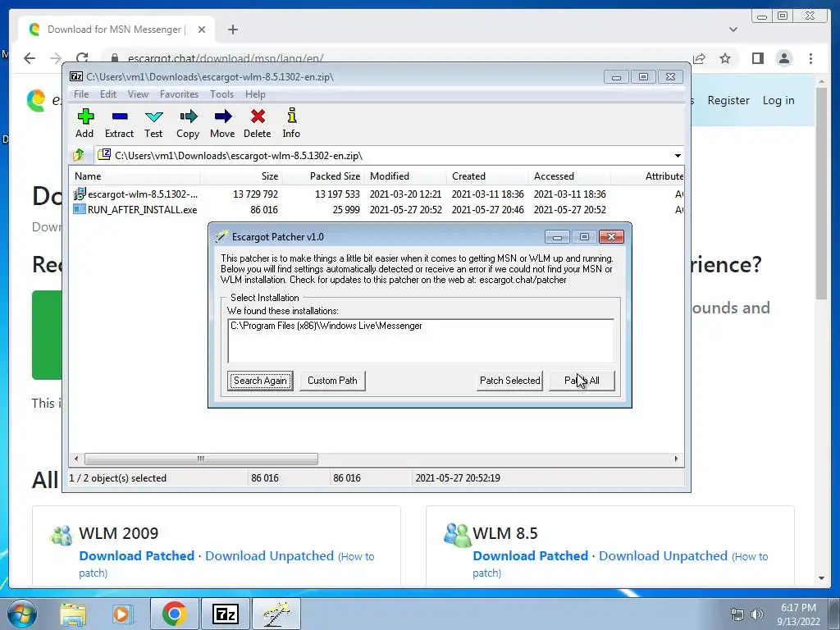Open a new Chrome tab
840x630 pixels.
(x=232, y=30)
